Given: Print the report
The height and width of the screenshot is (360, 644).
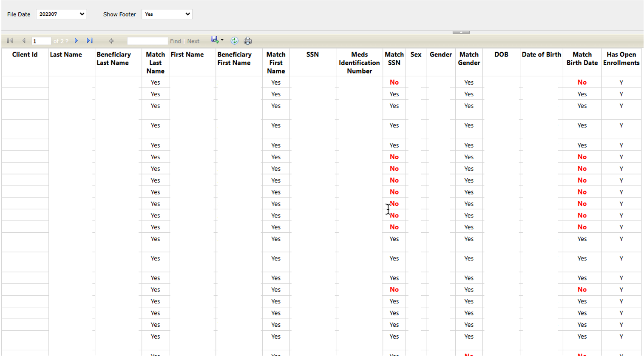Looking at the screenshot, I should tap(248, 41).
